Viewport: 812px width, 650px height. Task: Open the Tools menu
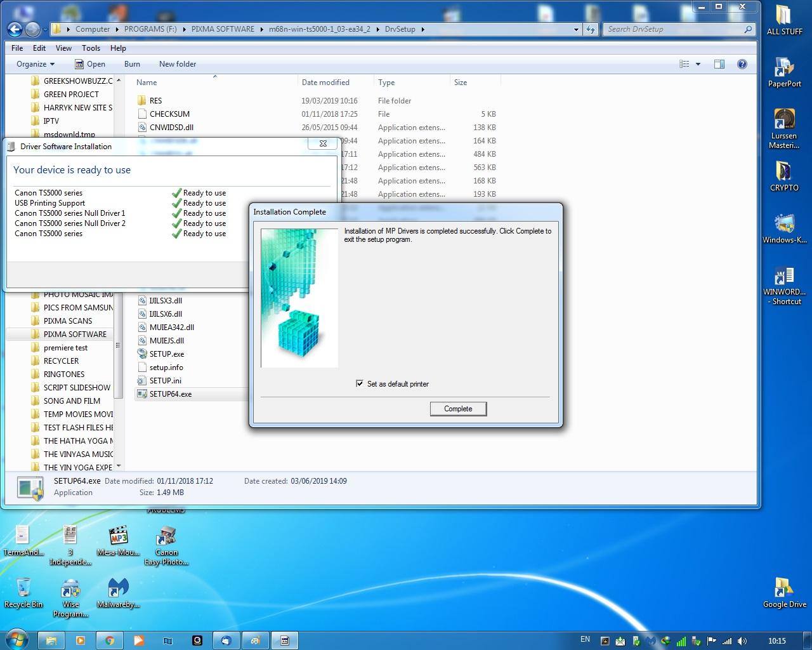click(x=91, y=48)
